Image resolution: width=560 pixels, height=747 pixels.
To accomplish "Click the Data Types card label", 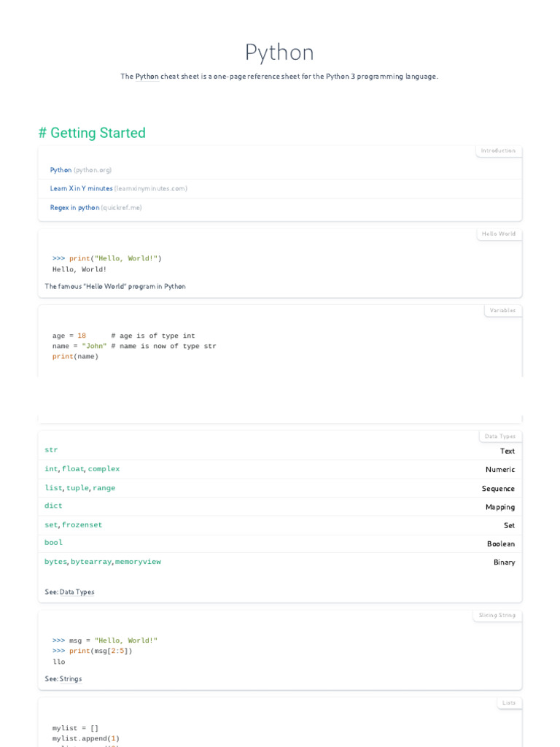I will point(500,436).
